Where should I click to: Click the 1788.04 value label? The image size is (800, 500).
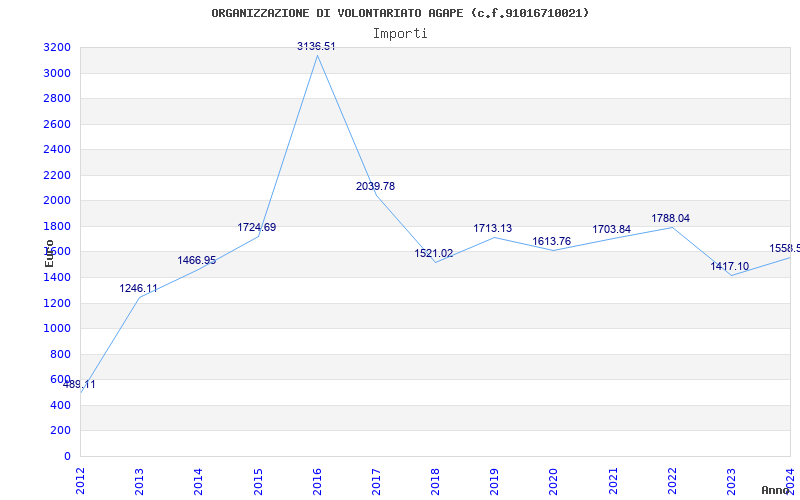pos(670,218)
